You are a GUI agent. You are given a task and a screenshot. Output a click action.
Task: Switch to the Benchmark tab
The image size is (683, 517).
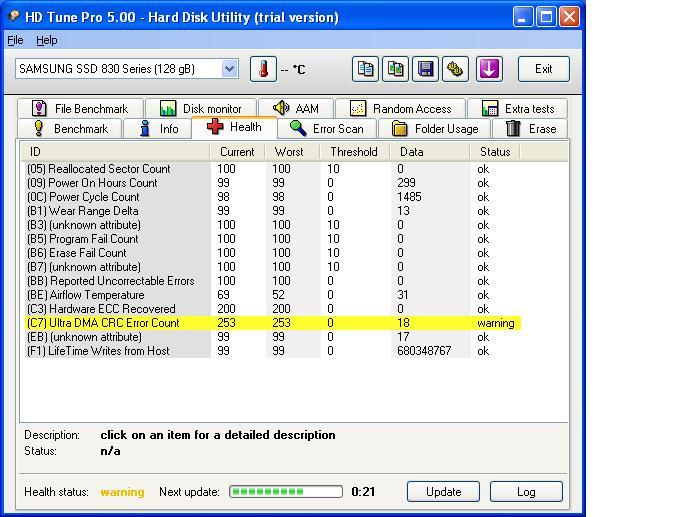click(70, 128)
